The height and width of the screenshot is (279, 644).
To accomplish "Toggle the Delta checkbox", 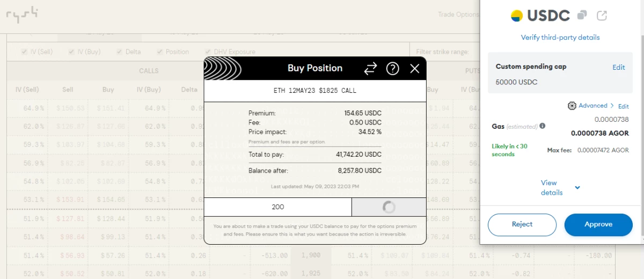I will (119, 52).
